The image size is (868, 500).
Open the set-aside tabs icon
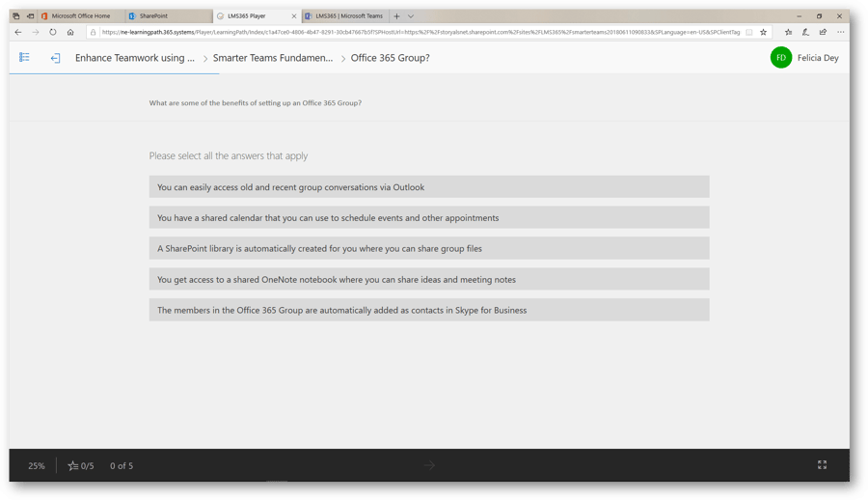click(16, 16)
